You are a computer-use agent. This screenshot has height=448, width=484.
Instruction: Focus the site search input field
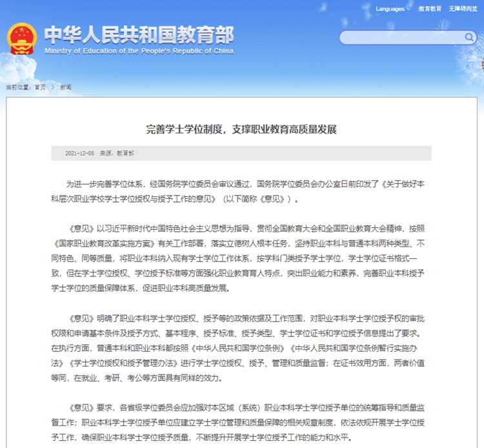pyautogui.click(x=408, y=37)
